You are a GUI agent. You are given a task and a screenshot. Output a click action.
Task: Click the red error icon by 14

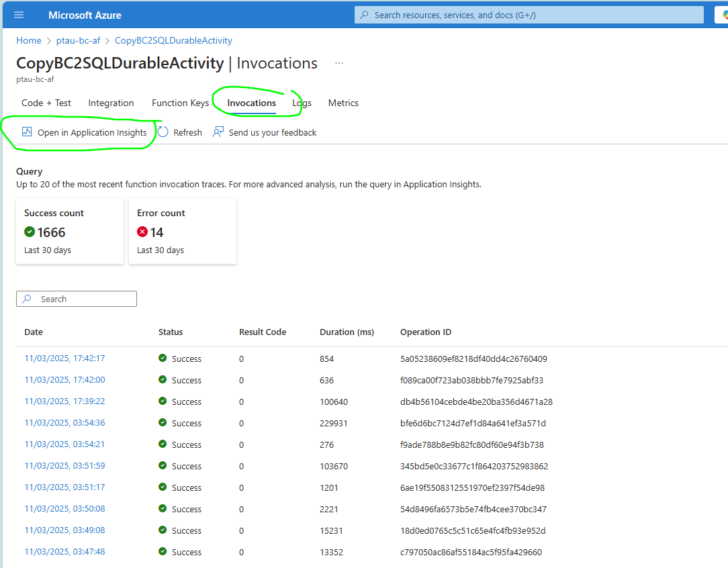point(142,232)
